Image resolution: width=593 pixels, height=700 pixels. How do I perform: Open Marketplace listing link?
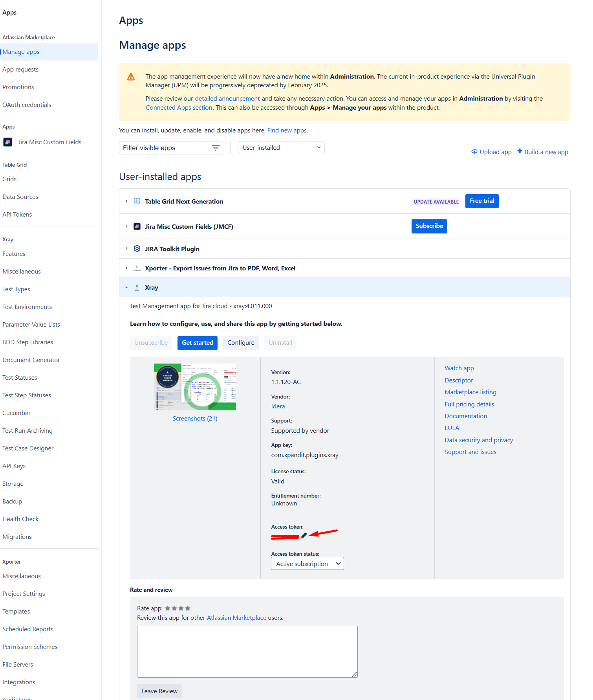coord(470,392)
